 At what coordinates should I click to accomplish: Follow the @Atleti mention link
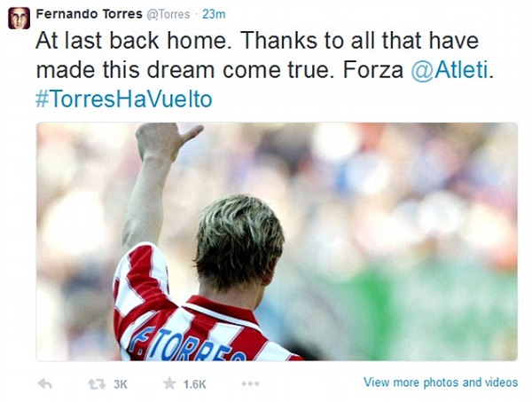[x=450, y=70]
